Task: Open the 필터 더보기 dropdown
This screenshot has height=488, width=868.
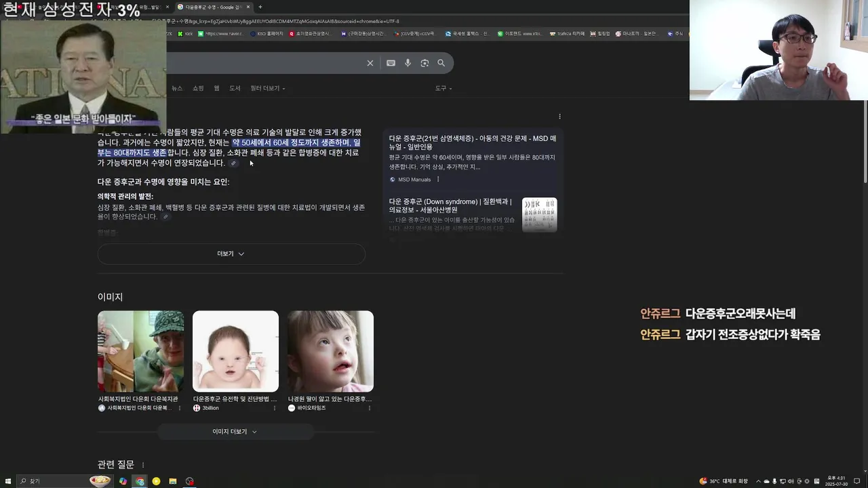Action: point(267,88)
